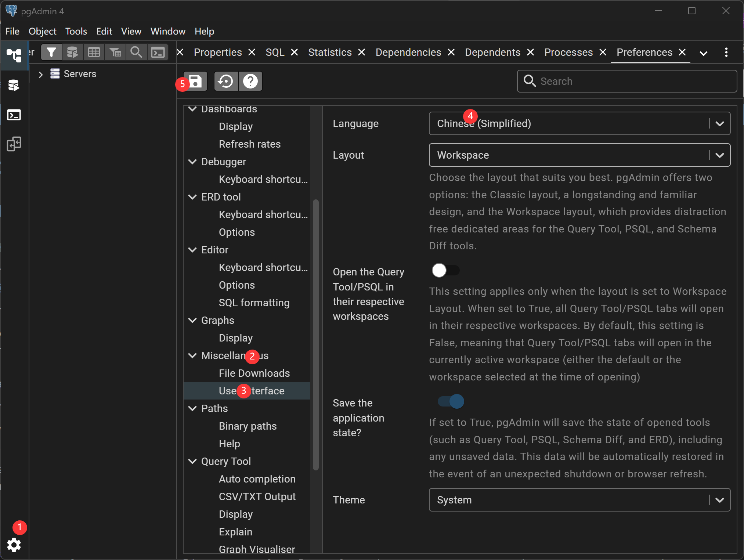Enable the Open Query Tool/PSQL in workspaces toggle
Image resolution: width=744 pixels, height=560 pixels.
[445, 270]
